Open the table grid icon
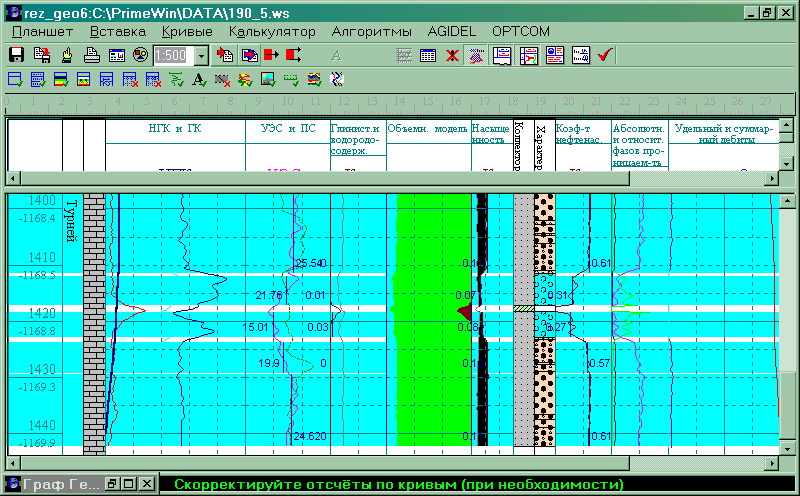800x496 pixels. (x=428, y=55)
